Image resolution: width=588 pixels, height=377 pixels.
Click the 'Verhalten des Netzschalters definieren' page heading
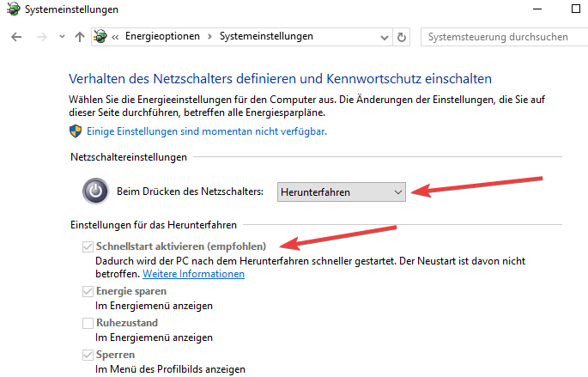tap(280, 79)
